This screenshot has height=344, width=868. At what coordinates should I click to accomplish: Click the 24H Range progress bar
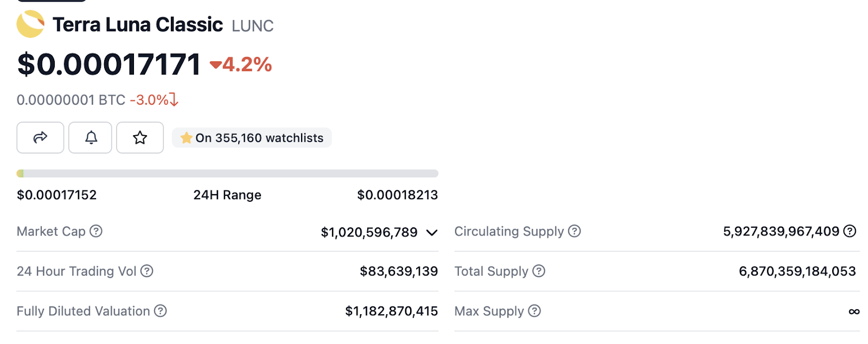pyautogui.click(x=227, y=174)
